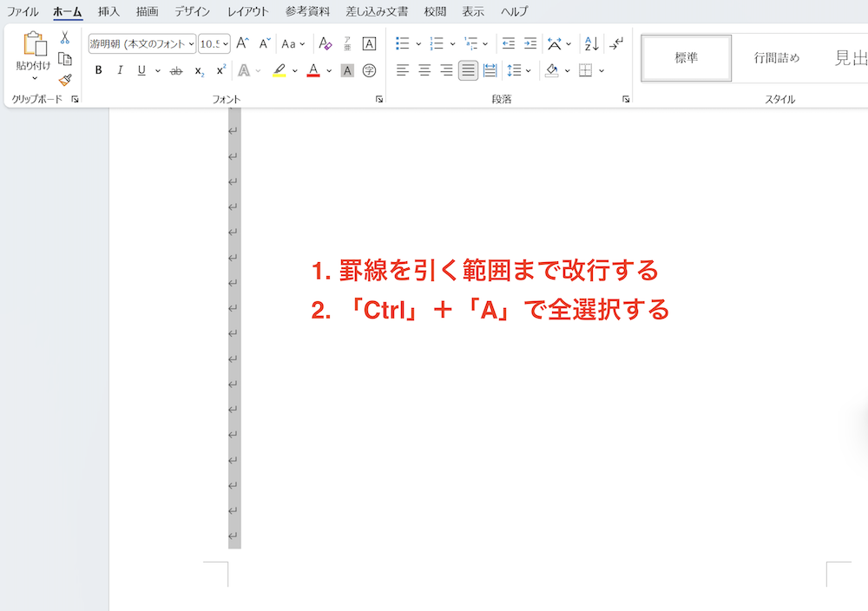Switch to the 描画 (Draw) tab
This screenshot has width=868, height=611.
(x=148, y=11)
